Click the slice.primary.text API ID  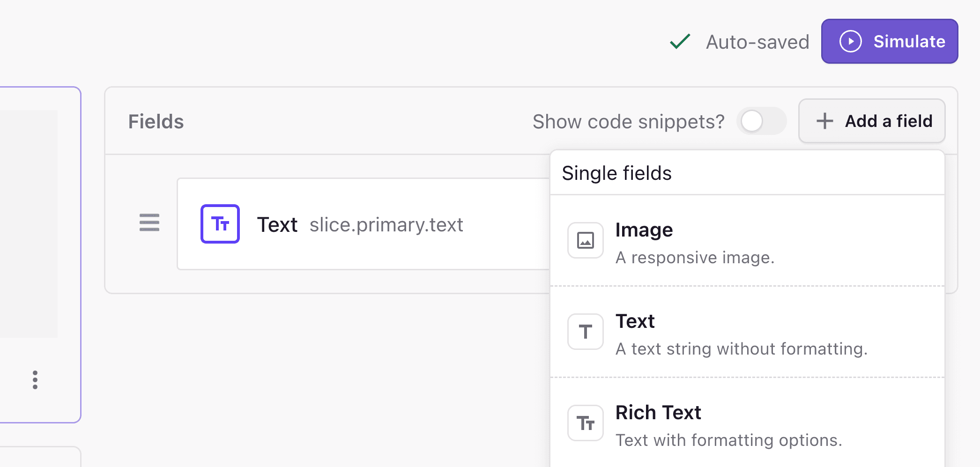click(x=386, y=225)
